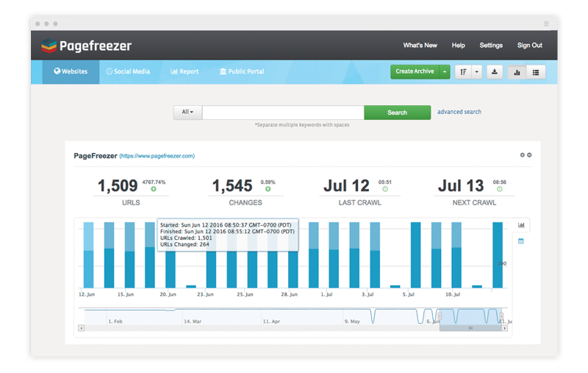Click the browser hamburger menu icon
Image resolution: width=588 pixels, height=373 pixels.
(x=545, y=24)
